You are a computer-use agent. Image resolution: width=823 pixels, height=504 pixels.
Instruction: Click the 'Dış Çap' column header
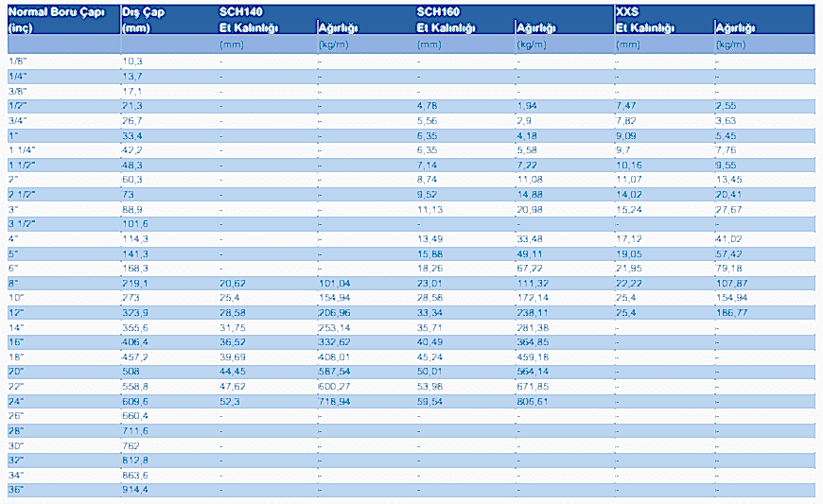pyautogui.click(x=143, y=12)
